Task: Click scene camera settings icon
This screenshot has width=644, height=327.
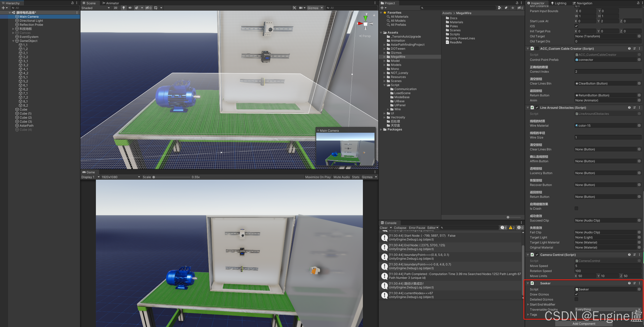Action: pyautogui.click(x=301, y=8)
